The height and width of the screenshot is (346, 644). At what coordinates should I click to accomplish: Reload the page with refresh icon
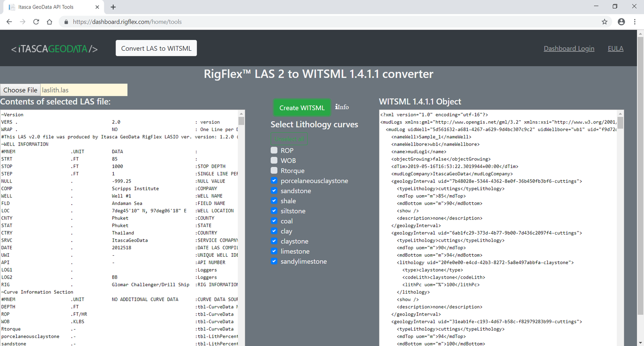point(36,21)
